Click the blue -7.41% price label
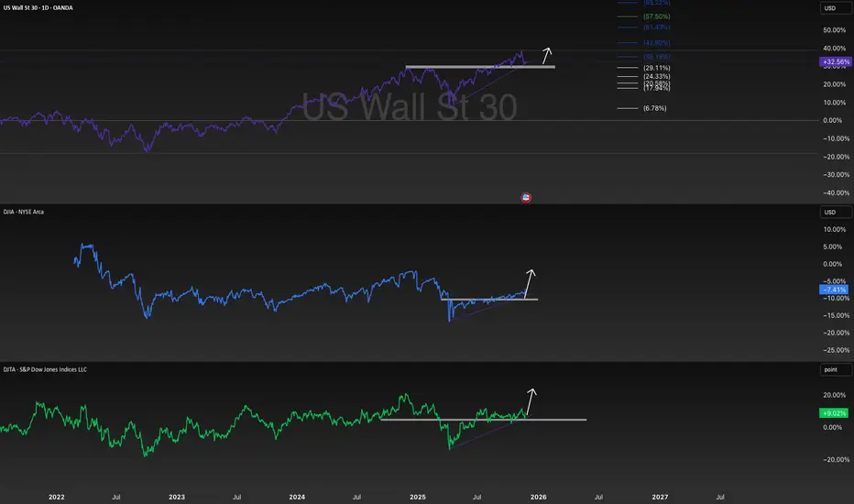 click(834, 290)
